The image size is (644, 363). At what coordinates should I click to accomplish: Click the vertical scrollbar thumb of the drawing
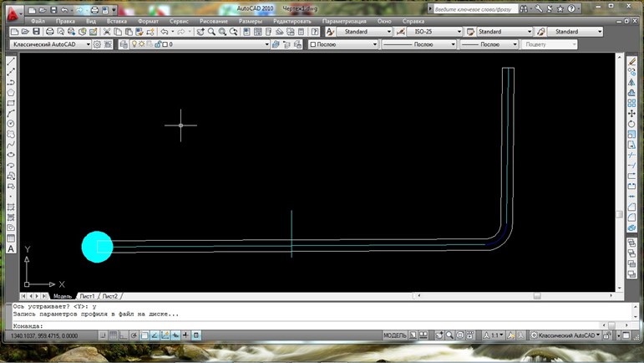pos(619,214)
